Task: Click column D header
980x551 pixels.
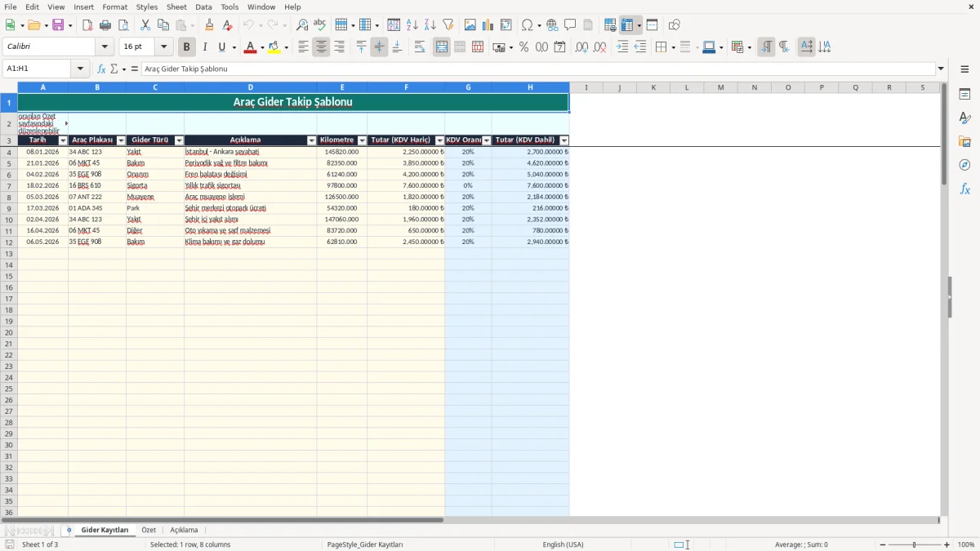Action: tap(251, 87)
